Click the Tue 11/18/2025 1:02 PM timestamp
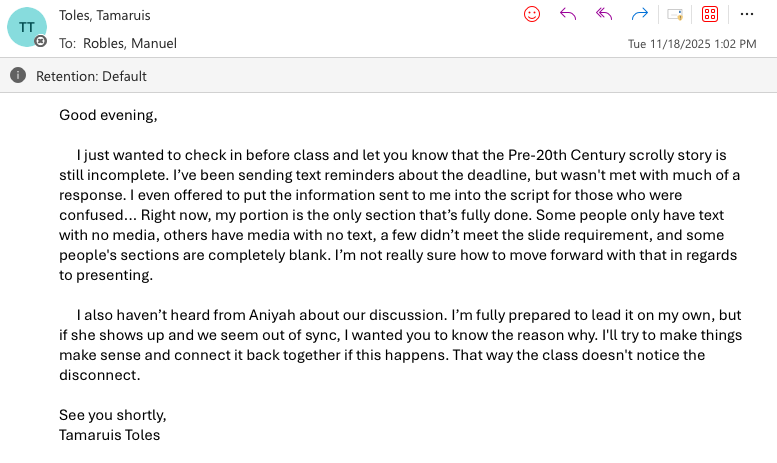The image size is (777, 463). click(x=692, y=44)
